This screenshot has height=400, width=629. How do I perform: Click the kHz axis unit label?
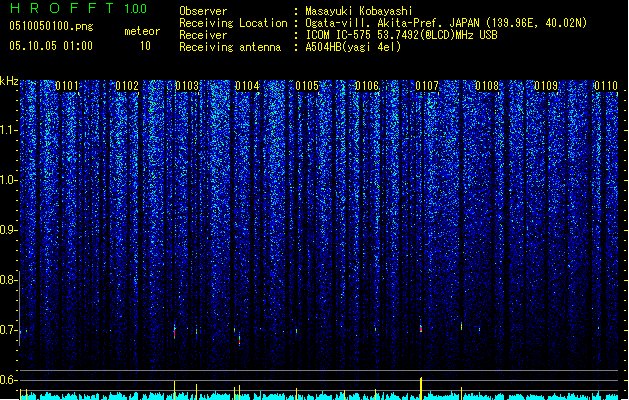[x=9, y=81]
